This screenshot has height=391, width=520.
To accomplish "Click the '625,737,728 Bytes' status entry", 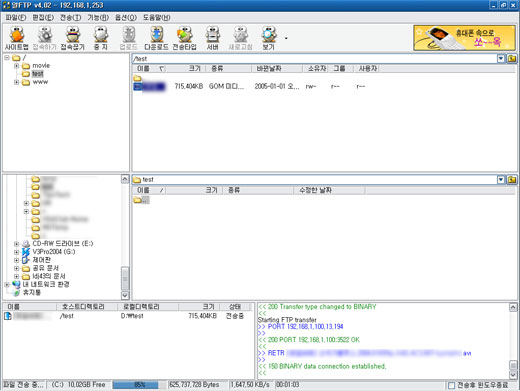I will tap(194, 385).
